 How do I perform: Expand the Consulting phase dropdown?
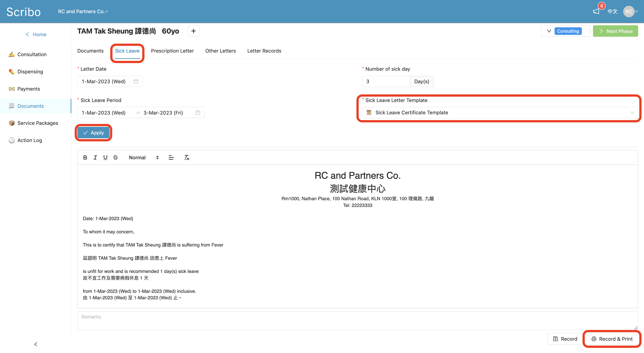pos(549,31)
